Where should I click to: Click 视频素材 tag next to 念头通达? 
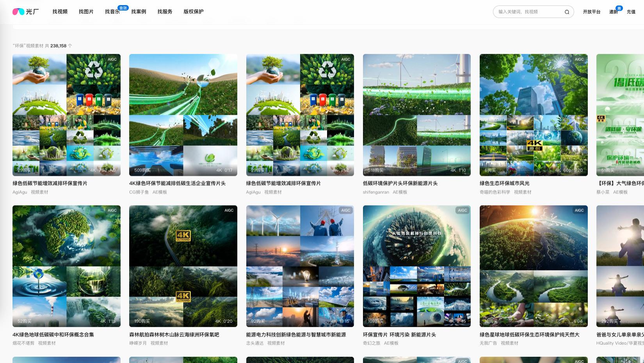276,343
